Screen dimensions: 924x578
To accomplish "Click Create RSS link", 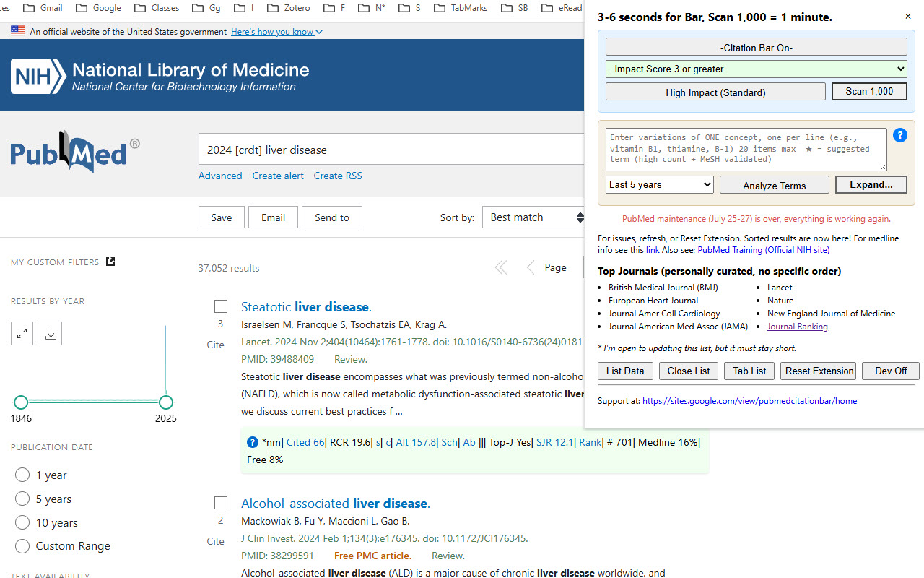I will point(338,176).
